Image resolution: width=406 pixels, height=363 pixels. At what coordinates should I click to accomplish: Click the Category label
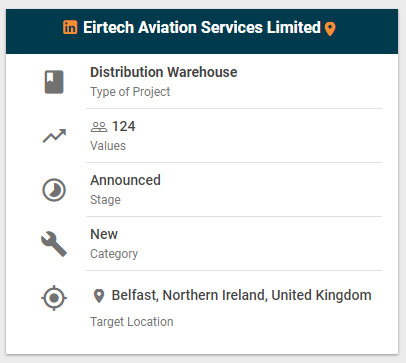(114, 254)
